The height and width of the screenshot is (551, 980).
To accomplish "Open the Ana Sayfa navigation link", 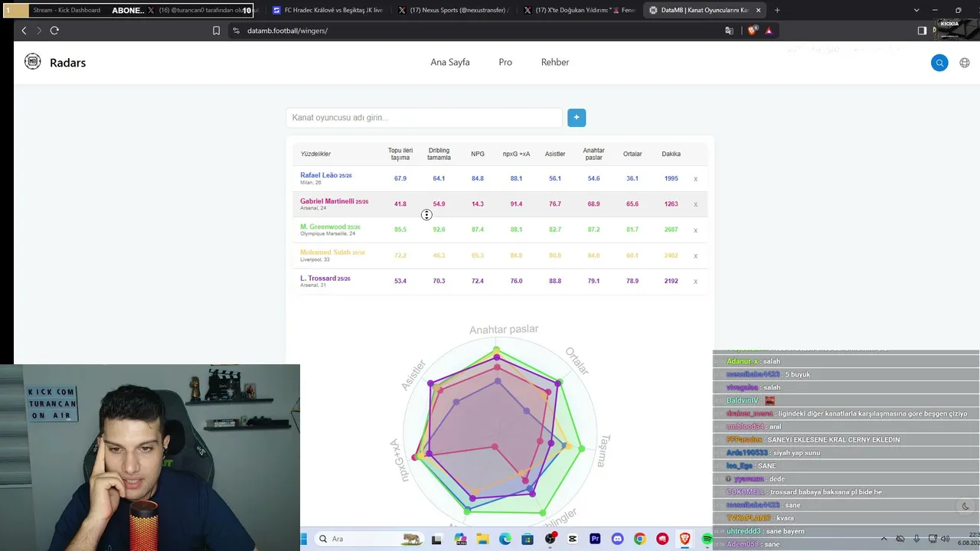I will coord(450,62).
